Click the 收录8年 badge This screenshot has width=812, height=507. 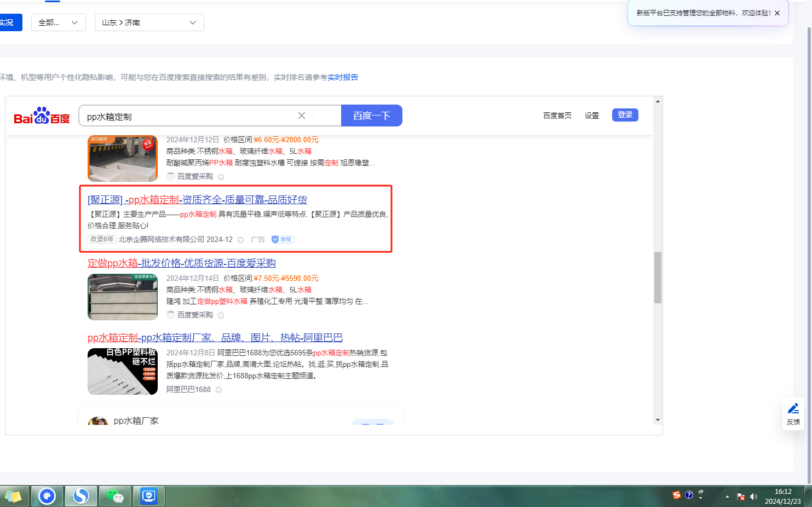point(102,239)
